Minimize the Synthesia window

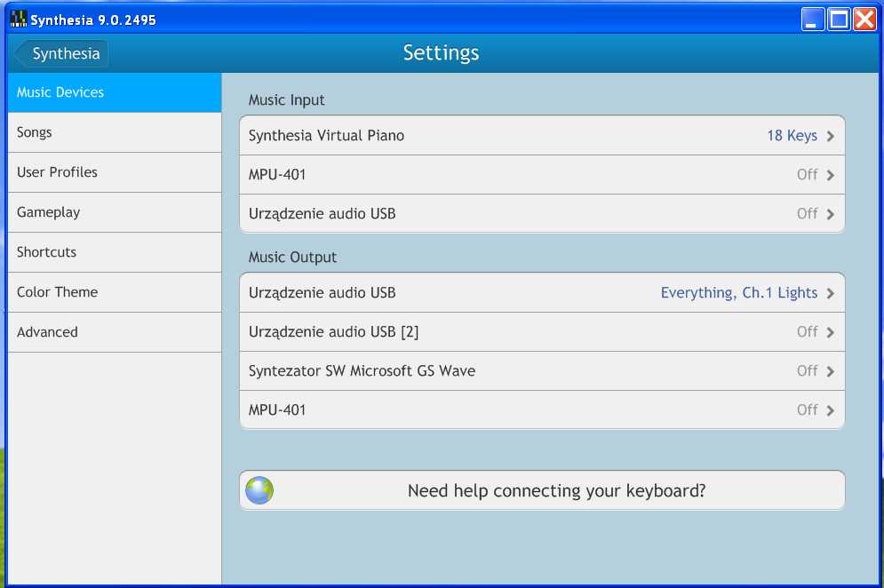pos(813,20)
